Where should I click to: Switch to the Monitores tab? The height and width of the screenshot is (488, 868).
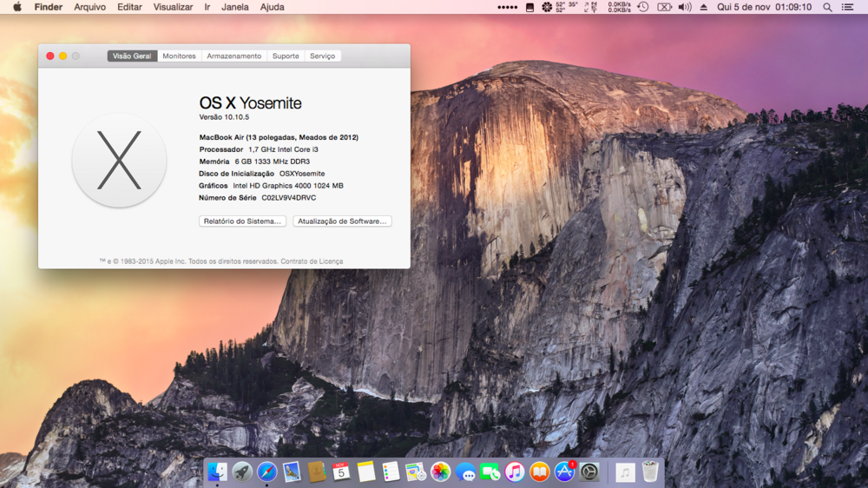(180, 56)
